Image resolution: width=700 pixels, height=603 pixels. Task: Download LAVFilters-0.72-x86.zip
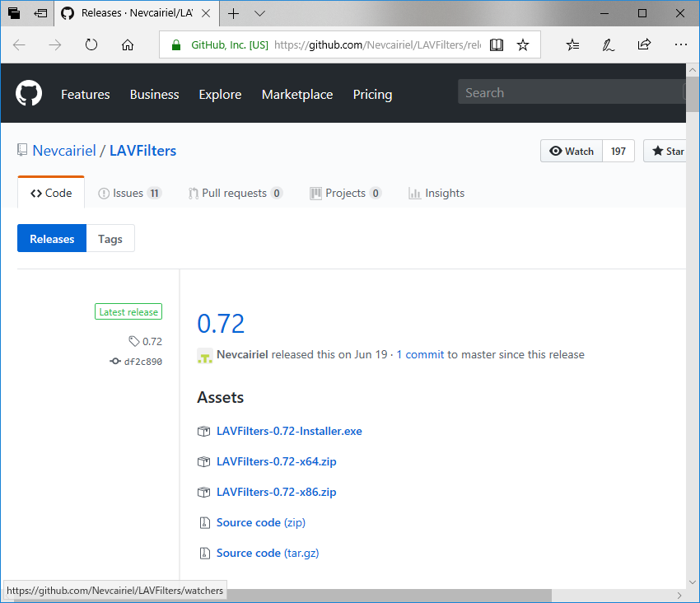tap(277, 492)
